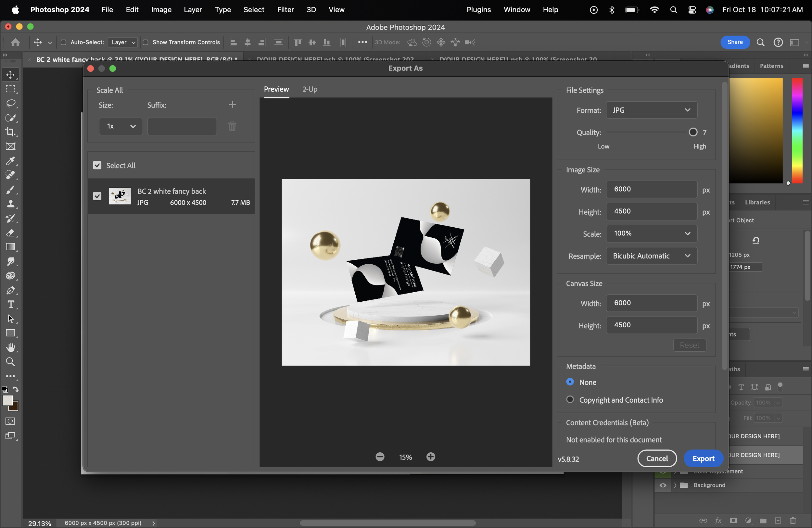Open the Format JPG dropdown
The width and height of the screenshot is (812, 528).
point(651,110)
